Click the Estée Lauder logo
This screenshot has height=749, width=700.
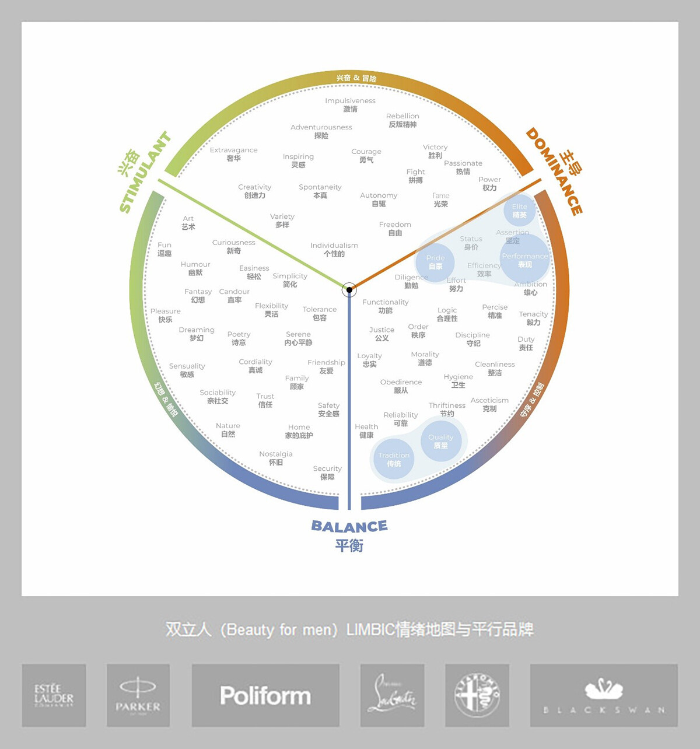pyautogui.click(x=54, y=695)
